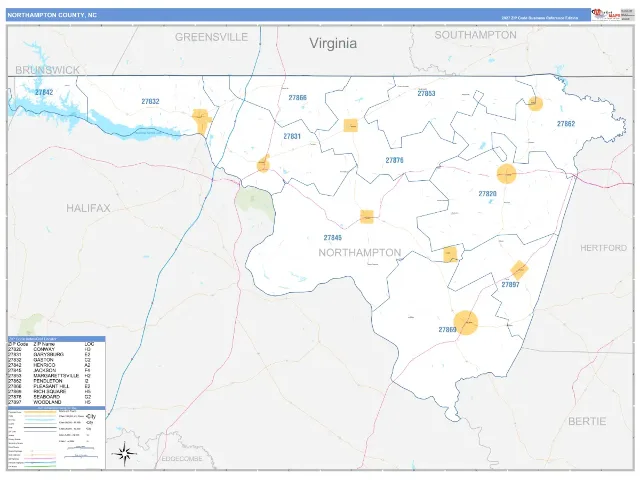This screenshot has height=480, width=640.
Task: Click ZIP code label 27897 on the map
Action: [x=510, y=284]
